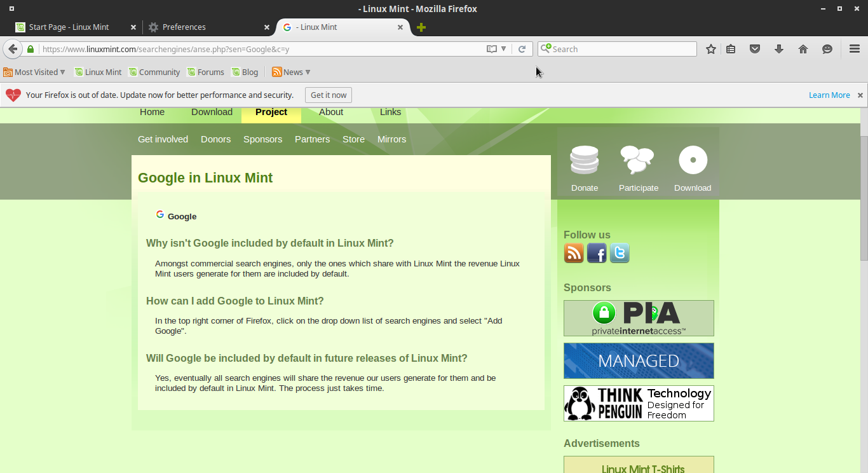Screen dimensions: 868x473
Task: Click the Think Penguin sponsor banner
Action: [639, 403]
